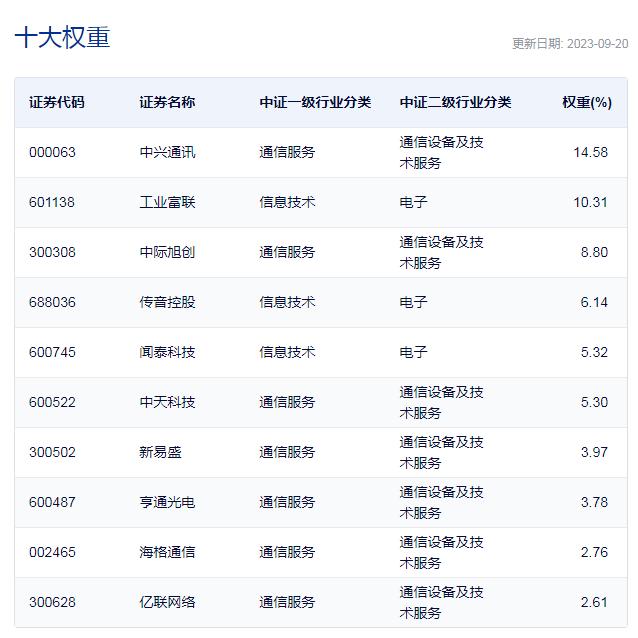Click the 权重(%) column header
This screenshot has height=638, width=638.
(587, 102)
